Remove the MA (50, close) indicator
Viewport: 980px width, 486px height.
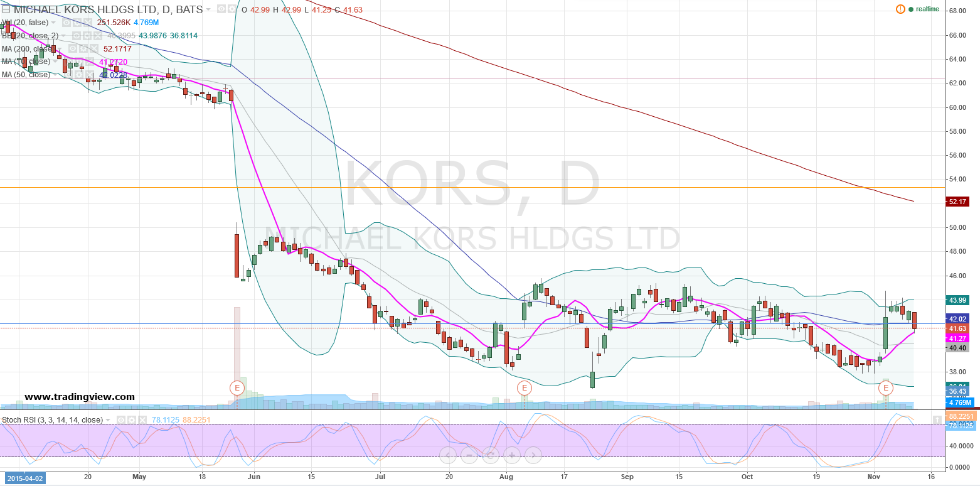89,75
